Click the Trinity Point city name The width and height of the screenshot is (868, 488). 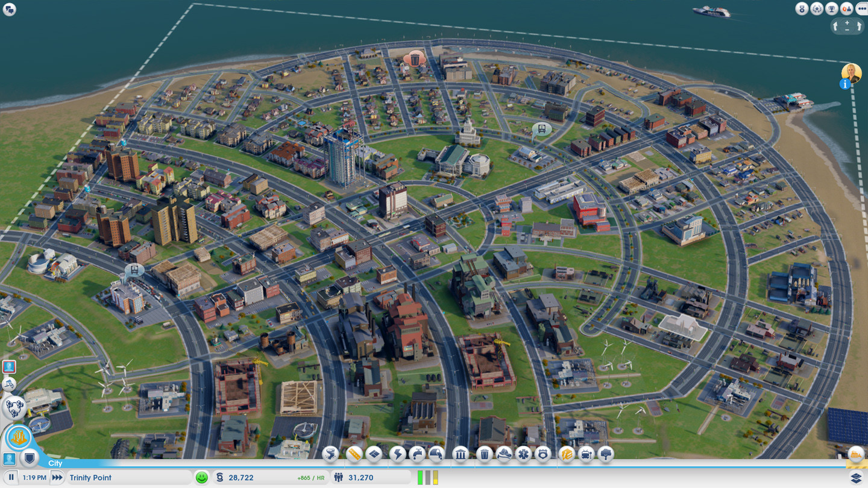pyautogui.click(x=90, y=478)
